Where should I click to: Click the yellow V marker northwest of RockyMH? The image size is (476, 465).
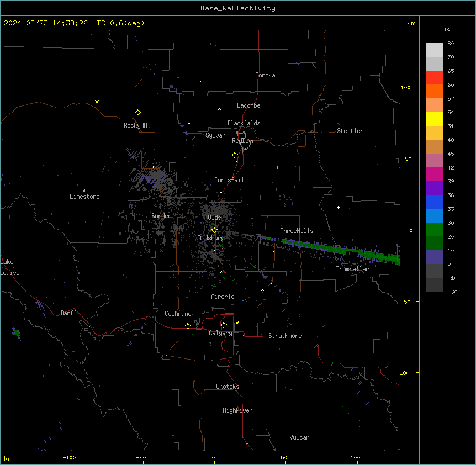(x=97, y=102)
